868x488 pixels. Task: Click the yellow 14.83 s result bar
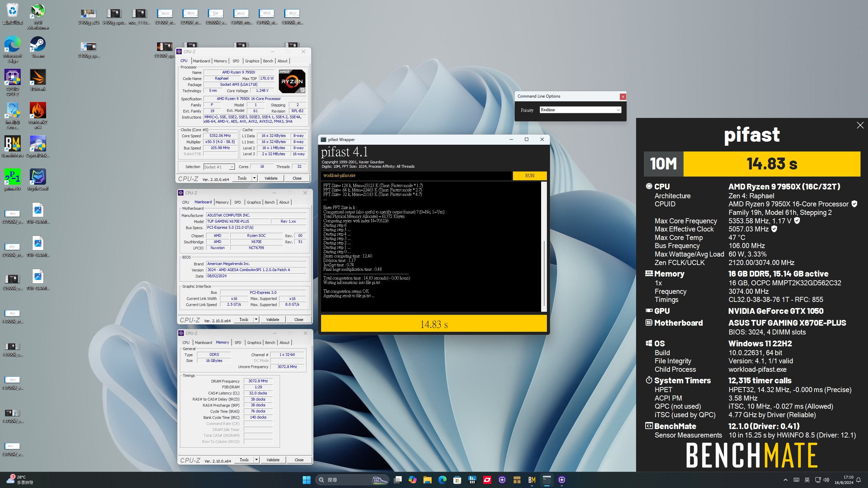coord(434,324)
